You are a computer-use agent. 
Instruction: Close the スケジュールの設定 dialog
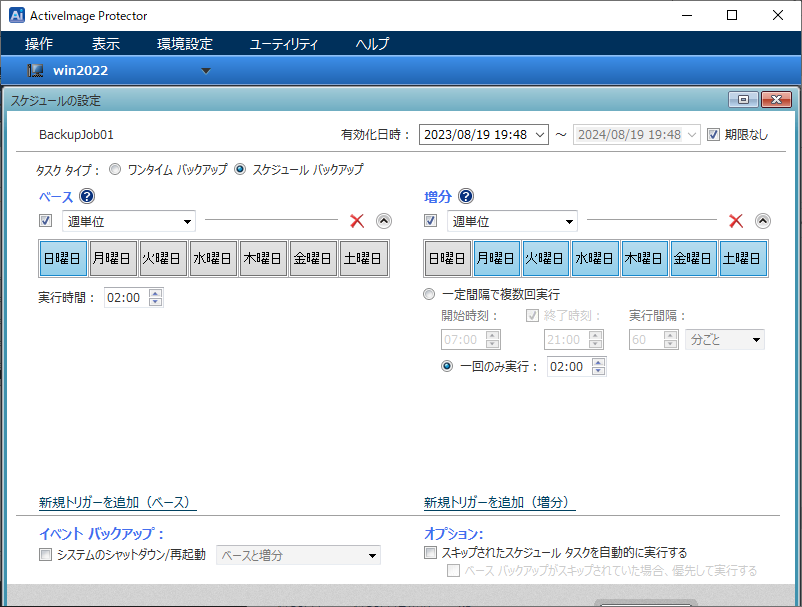click(x=776, y=99)
